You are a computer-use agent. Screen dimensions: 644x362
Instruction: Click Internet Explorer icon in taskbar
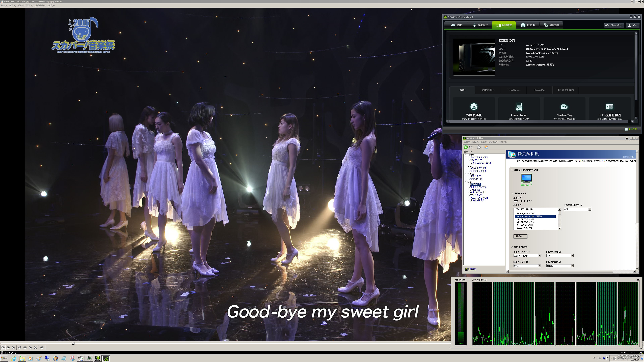pos(14,358)
